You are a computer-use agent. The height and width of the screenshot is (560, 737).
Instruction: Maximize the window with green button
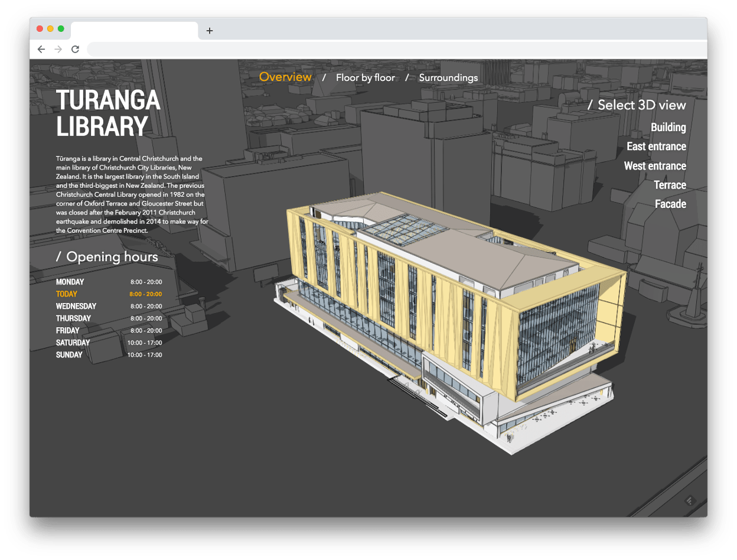tap(61, 29)
